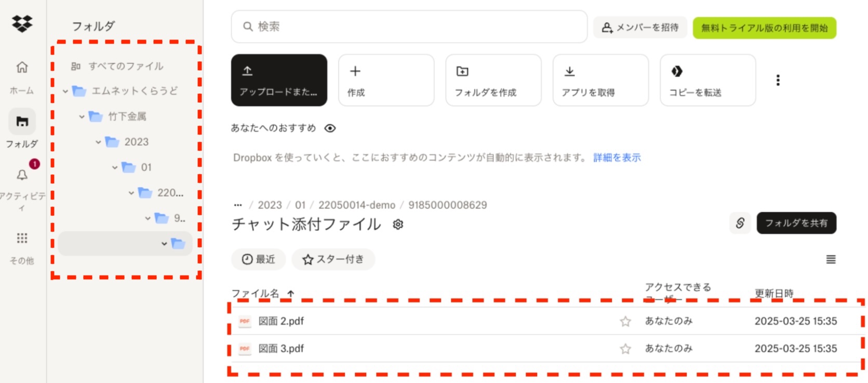868x383 pixels.
Task: Click the フォルダを共有 button
Action: point(796,223)
